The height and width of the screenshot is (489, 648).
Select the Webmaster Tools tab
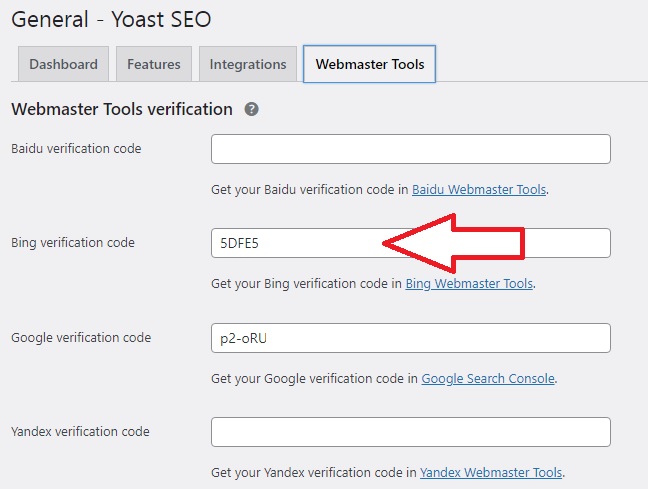(369, 64)
